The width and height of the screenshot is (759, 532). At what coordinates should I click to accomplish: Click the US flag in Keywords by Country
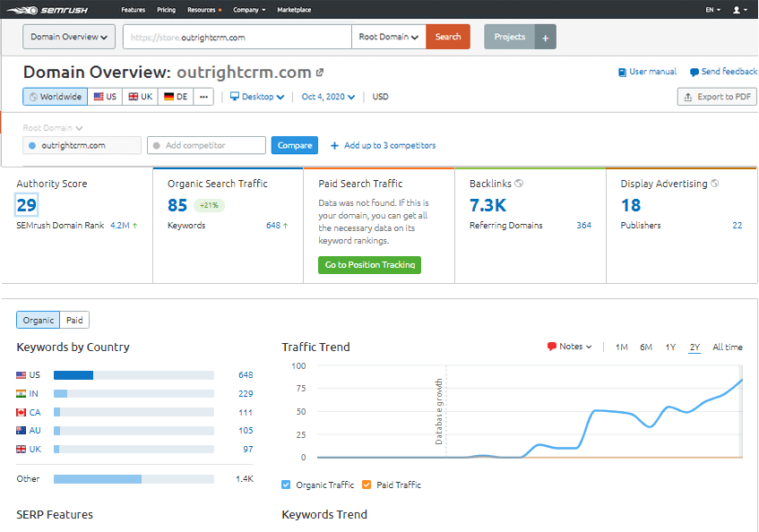coord(21,374)
